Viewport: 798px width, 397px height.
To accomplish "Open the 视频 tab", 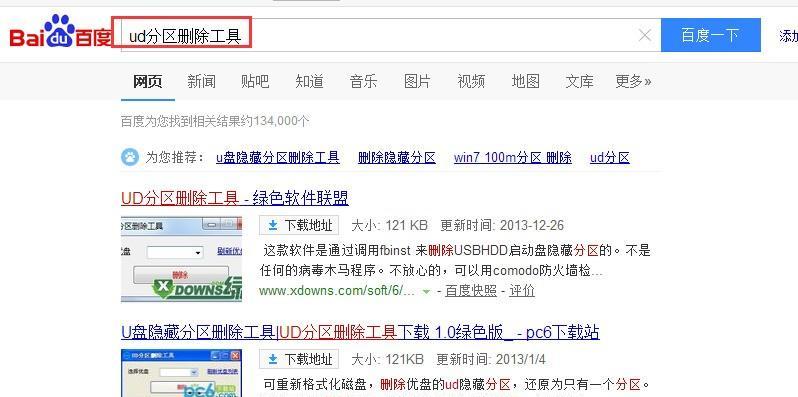I will pyautogui.click(x=471, y=81).
